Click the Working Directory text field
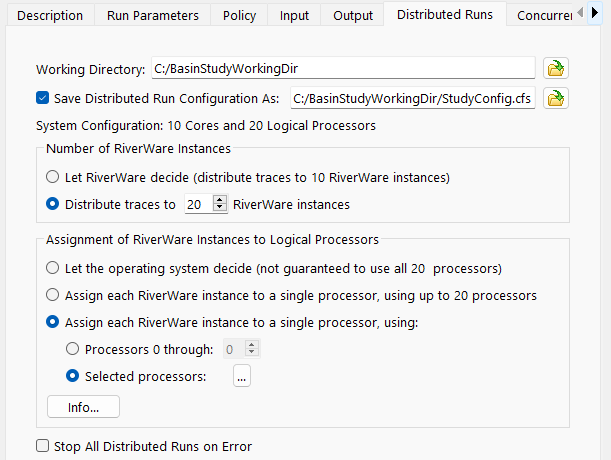Viewport: 611px width, 460px height. [342, 69]
